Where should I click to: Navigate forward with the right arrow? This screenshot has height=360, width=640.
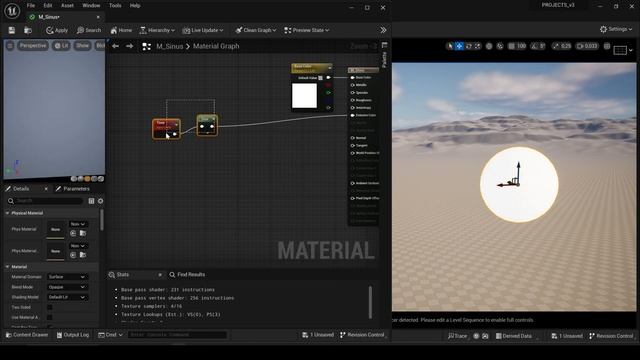point(129,46)
